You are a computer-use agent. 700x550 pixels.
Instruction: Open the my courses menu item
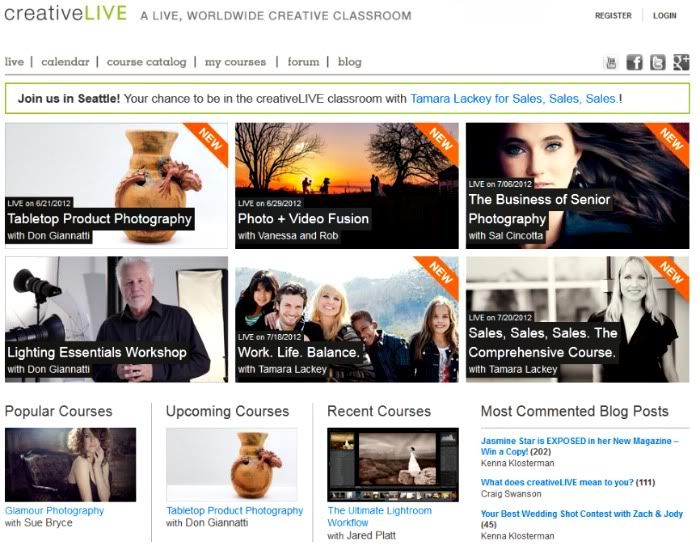[235, 62]
